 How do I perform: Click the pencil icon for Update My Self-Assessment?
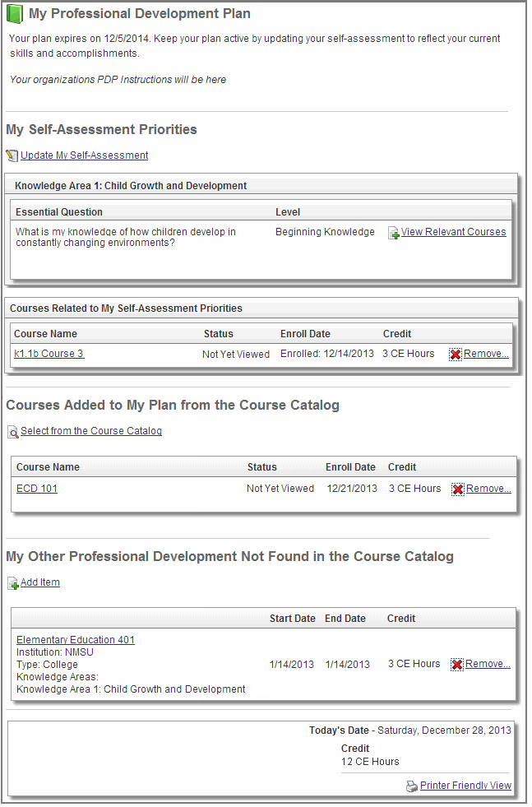(x=12, y=155)
